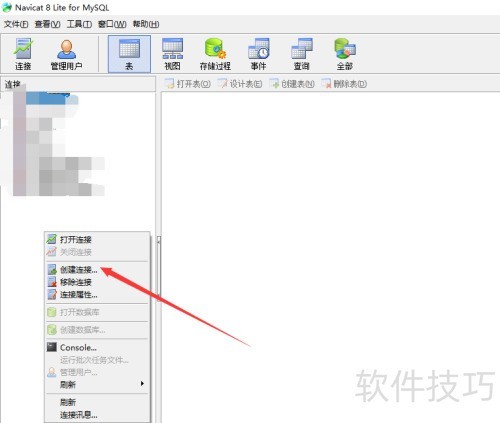The width and height of the screenshot is (500, 423).
Task: Open 管理用户 manage users toolbar icon
Action: pos(66,54)
